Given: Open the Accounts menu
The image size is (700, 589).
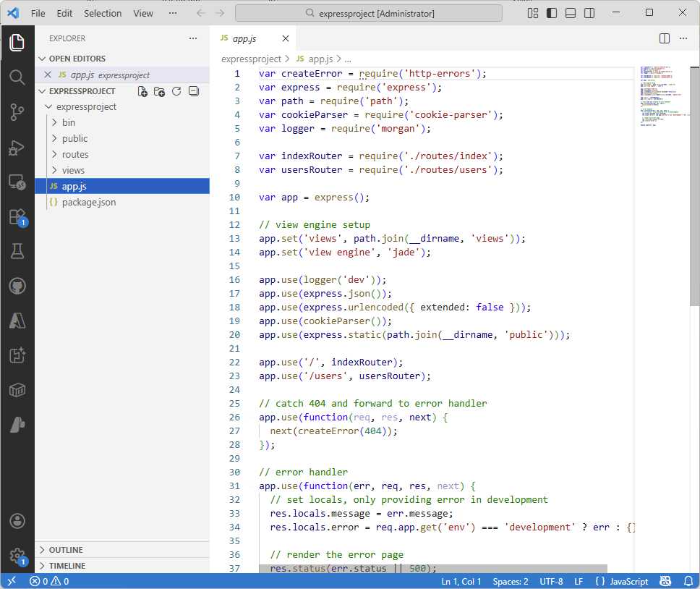Looking at the screenshot, I should (17, 521).
